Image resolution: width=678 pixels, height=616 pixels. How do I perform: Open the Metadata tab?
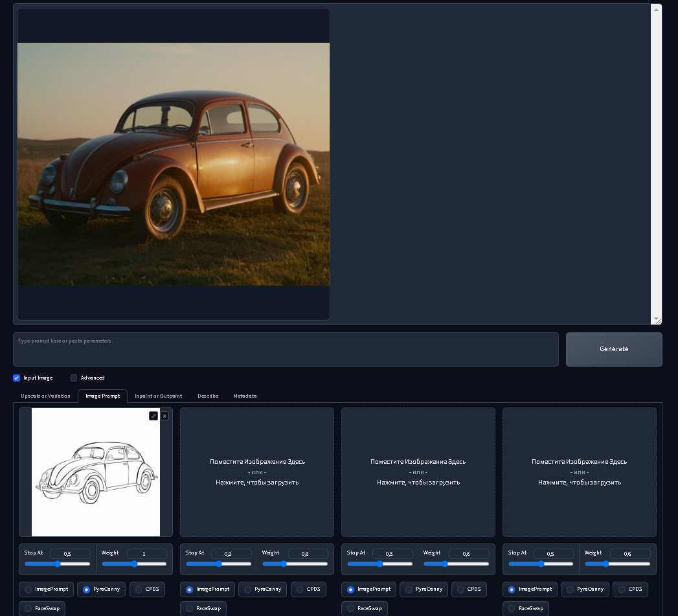pos(245,396)
